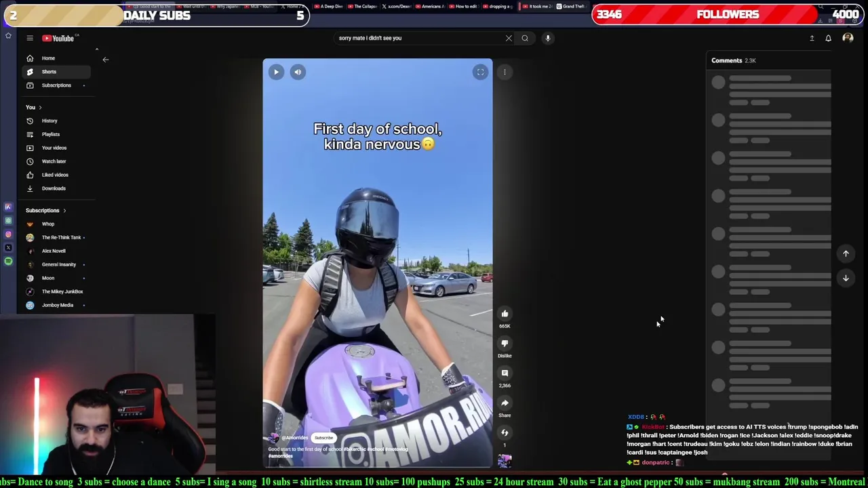Screen dimensions: 868x488
Task: Expand the Subscriptions heading arrow
Action: point(65,210)
